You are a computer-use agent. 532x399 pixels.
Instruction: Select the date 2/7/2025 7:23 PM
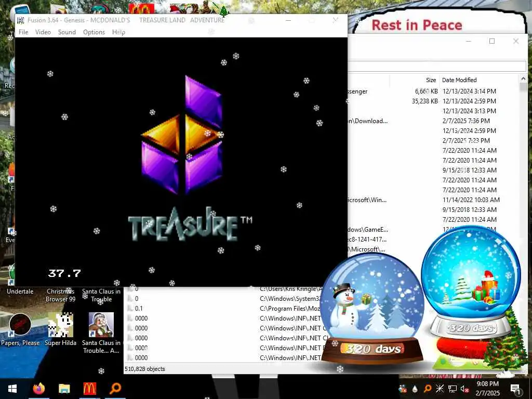pyautogui.click(x=466, y=140)
